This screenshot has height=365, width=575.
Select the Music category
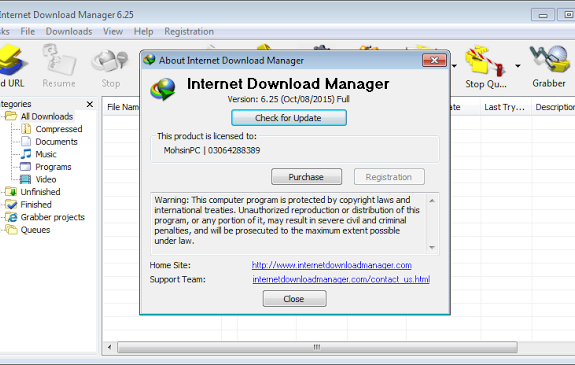point(46,154)
